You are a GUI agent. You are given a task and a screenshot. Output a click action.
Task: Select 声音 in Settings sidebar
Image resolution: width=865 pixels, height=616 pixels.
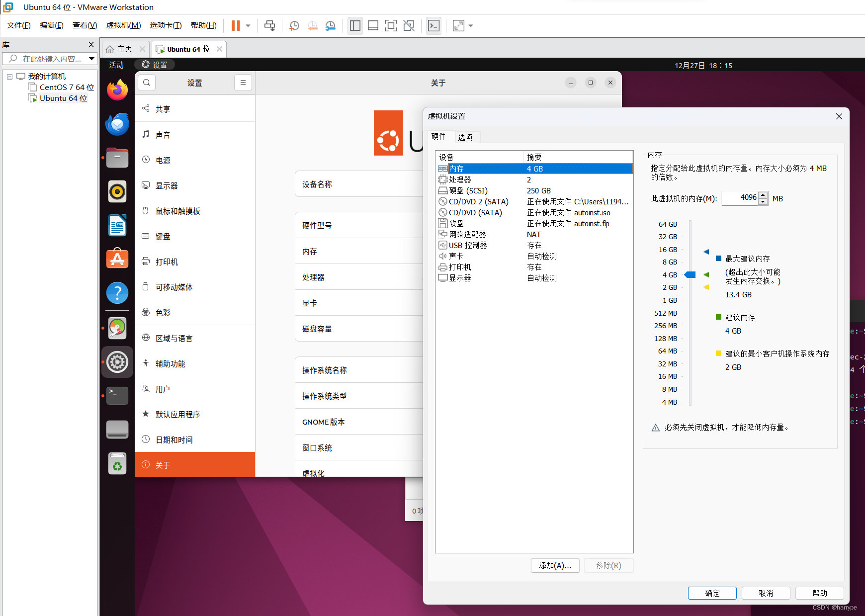click(195, 135)
